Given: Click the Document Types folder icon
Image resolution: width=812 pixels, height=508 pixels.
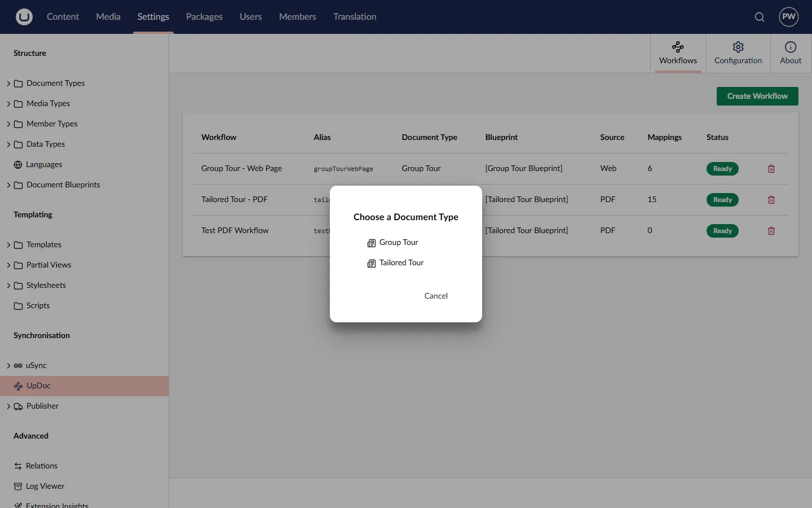Looking at the screenshot, I should click(19, 84).
